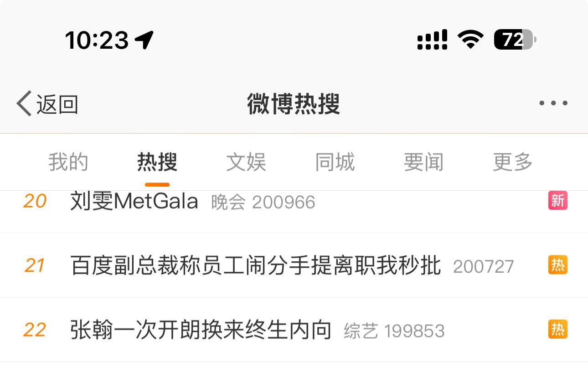Tap the location arrow in status bar
This screenshot has width=588, height=371.
(144, 40)
